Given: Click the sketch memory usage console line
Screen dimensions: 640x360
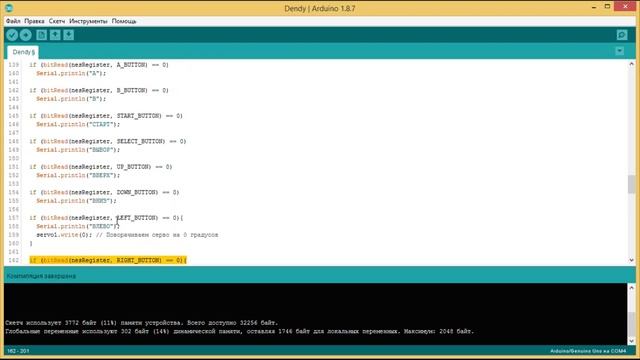Looking at the screenshot, I should (142, 323).
